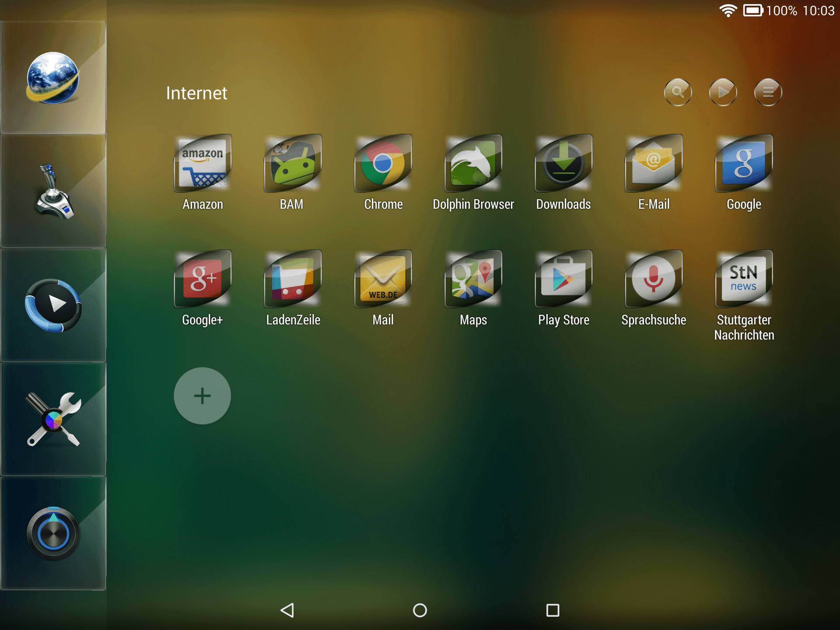840x630 pixels.
Task: Open the Maps app
Action: 473,279
